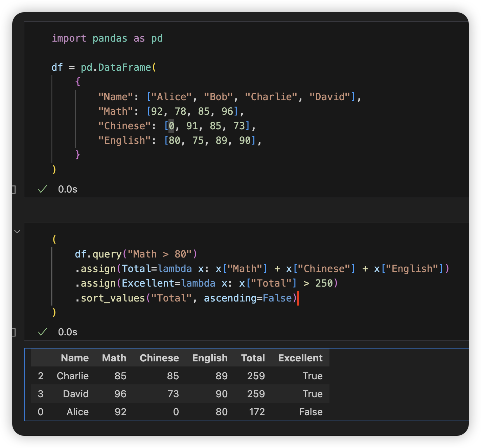Click the green checkmark of second cell
The width and height of the screenshot is (481, 448).
click(42, 332)
